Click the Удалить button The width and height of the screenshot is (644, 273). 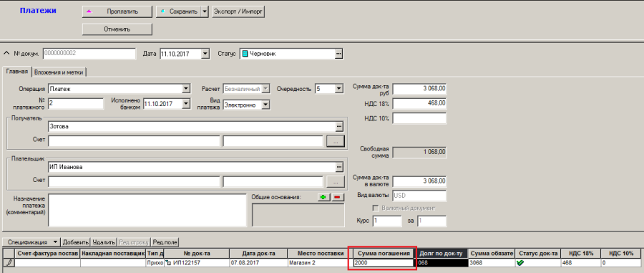[x=104, y=242]
